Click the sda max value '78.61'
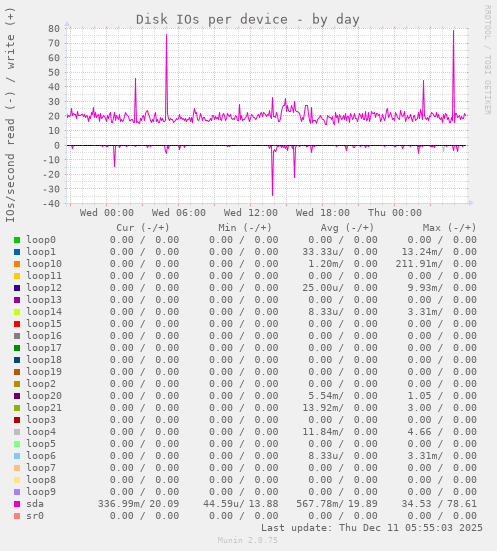 tap(462, 504)
